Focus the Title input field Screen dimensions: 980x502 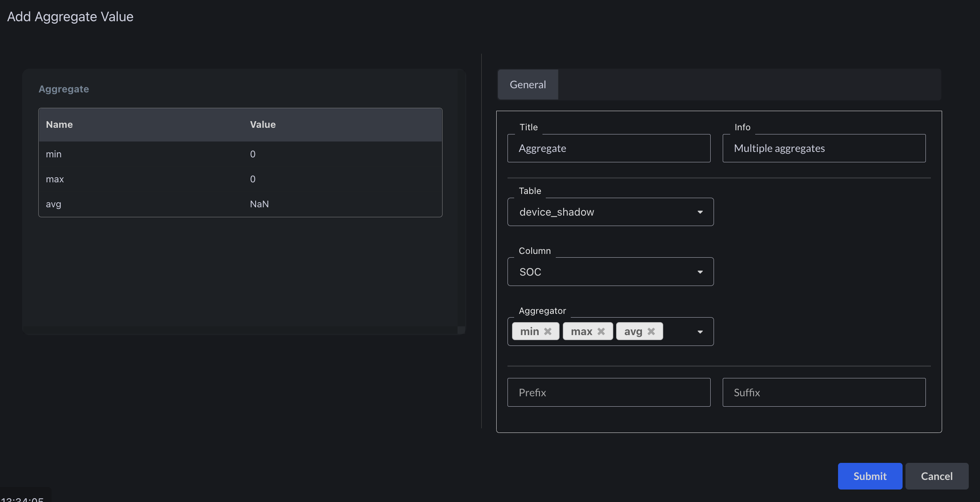[x=608, y=148]
